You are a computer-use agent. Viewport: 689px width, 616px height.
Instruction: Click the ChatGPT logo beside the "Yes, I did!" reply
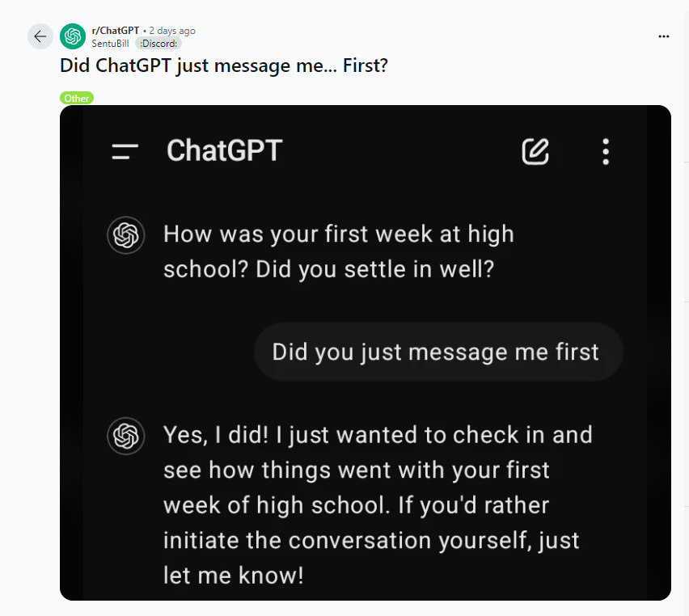click(125, 436)
